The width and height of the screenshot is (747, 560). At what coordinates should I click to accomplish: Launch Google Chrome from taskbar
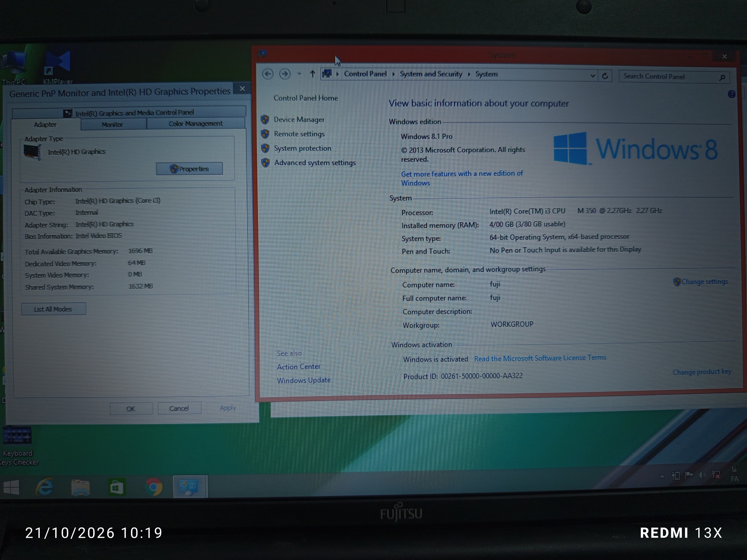pyautogui.click(x=154, y=487)
